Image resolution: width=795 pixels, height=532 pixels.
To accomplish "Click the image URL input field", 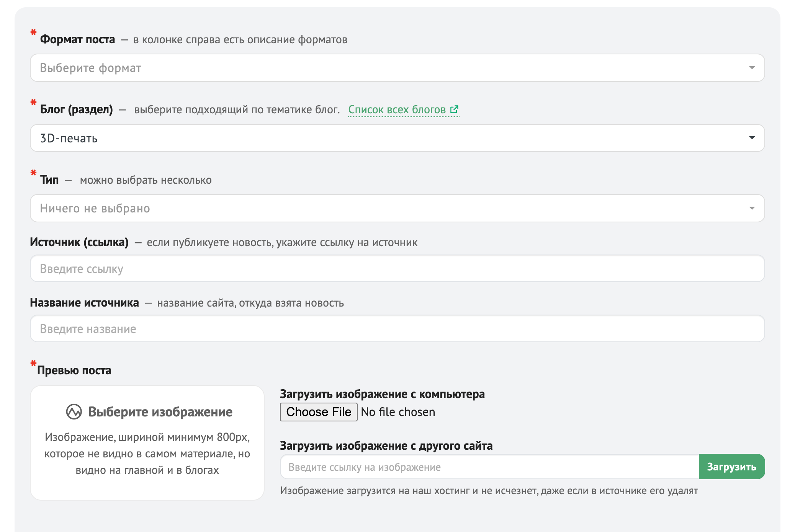I will [x=489, y=467].
